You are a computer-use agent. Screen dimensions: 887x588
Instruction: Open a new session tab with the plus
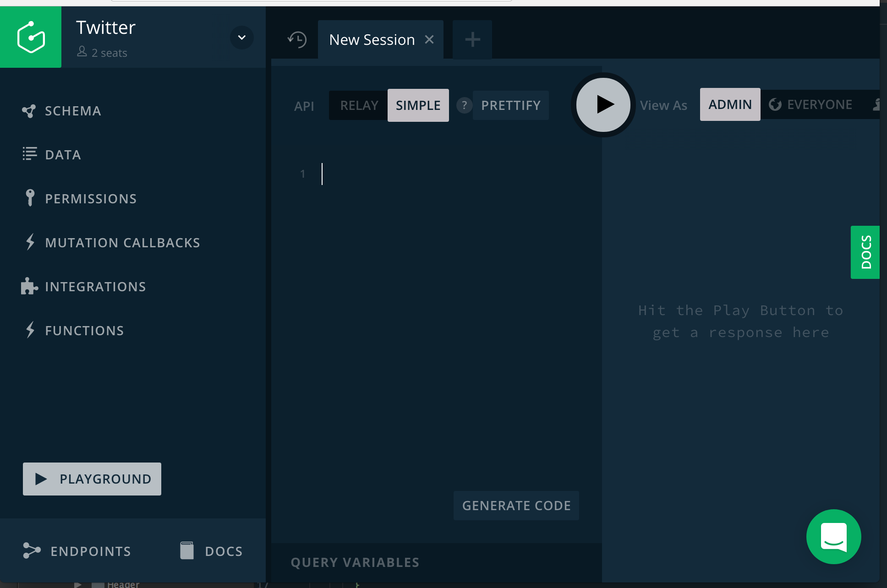pos(472,39)
